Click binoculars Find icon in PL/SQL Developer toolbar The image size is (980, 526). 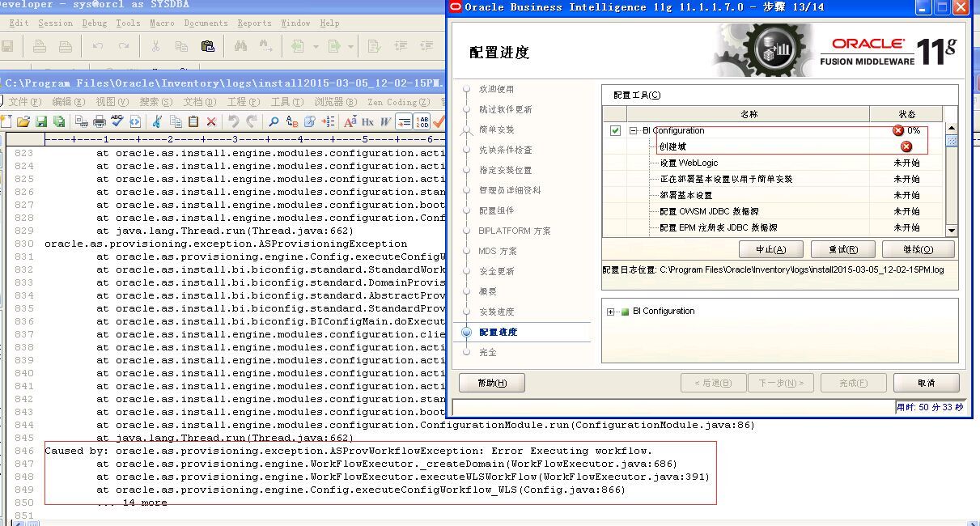pyautogui.click(x=240, y=46)
